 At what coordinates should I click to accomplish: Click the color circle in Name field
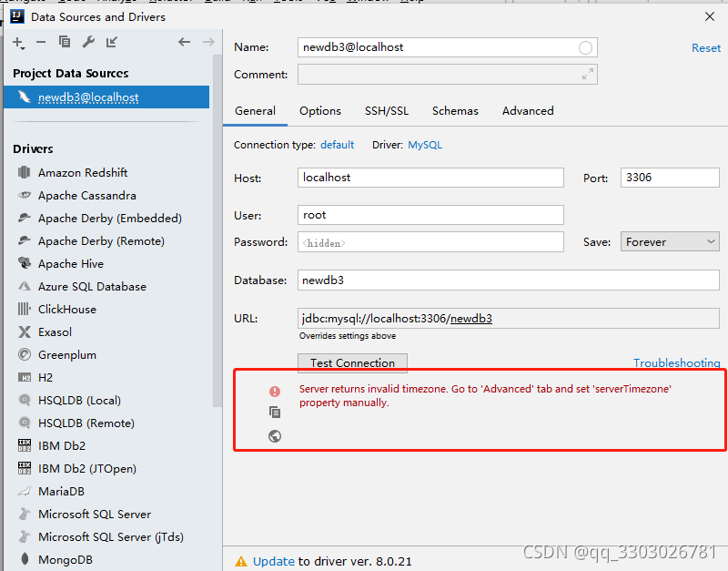(x=585, y=48)
